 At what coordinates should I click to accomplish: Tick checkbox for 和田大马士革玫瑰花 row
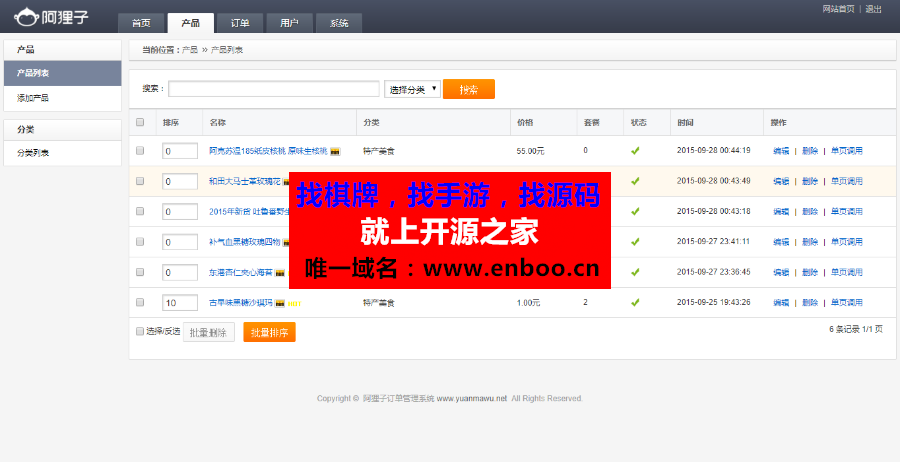tap(140, 181)
